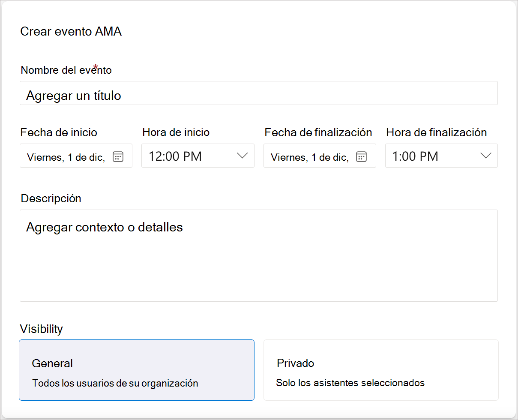The width and height of the screenshot is (518, 420).
Task: Click the 'Nombre del evento' label
Action: tap(66, 70)
